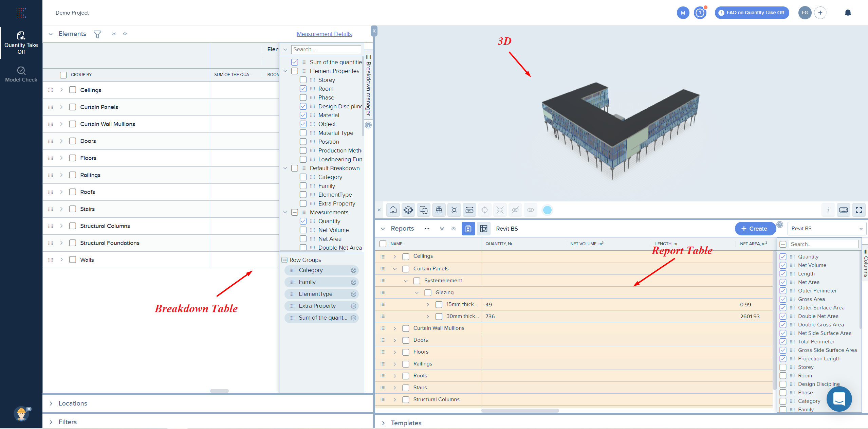Select the Ceilings row checkbox in Elements
The image size is (868, 429).
[73, 90]
